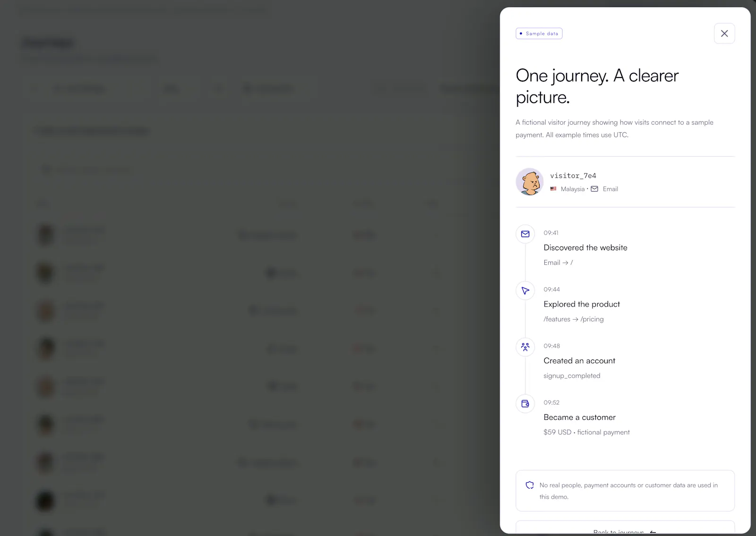756x536 pixels.
Task: Click the 09:48 timestamp
Action: coord(551,346)
